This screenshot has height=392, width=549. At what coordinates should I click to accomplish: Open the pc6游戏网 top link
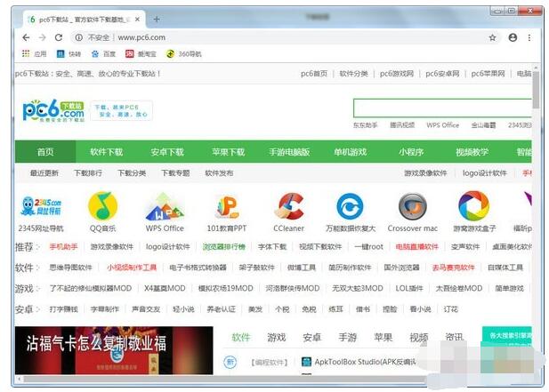tap(397, 74)
